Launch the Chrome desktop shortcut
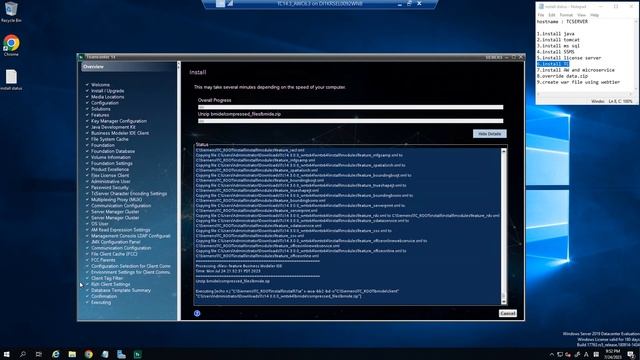640x360 pixels. [11, 45]
